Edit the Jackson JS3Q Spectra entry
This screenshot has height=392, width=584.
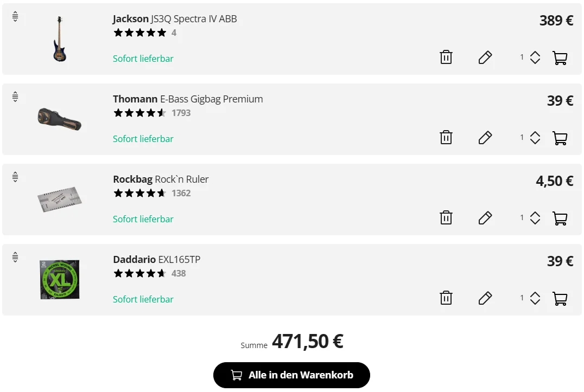click(x=485, y=57)
